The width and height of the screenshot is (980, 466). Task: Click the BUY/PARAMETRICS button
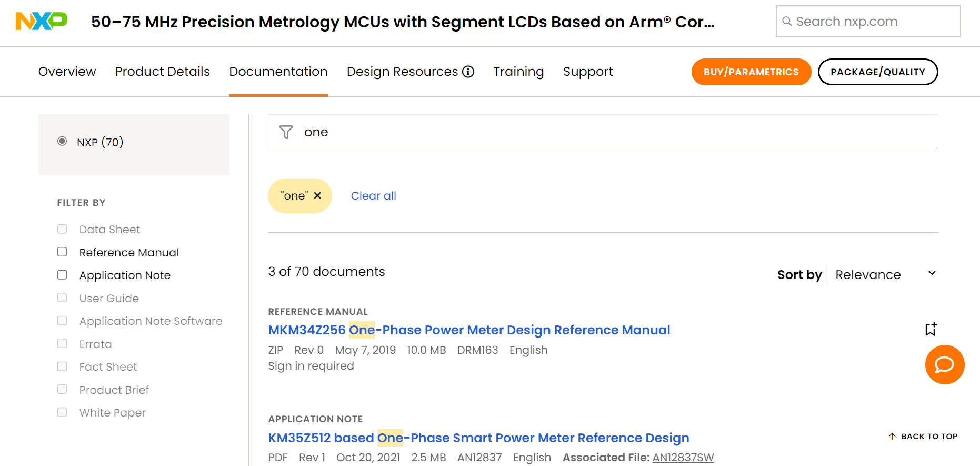click(751, 72)
